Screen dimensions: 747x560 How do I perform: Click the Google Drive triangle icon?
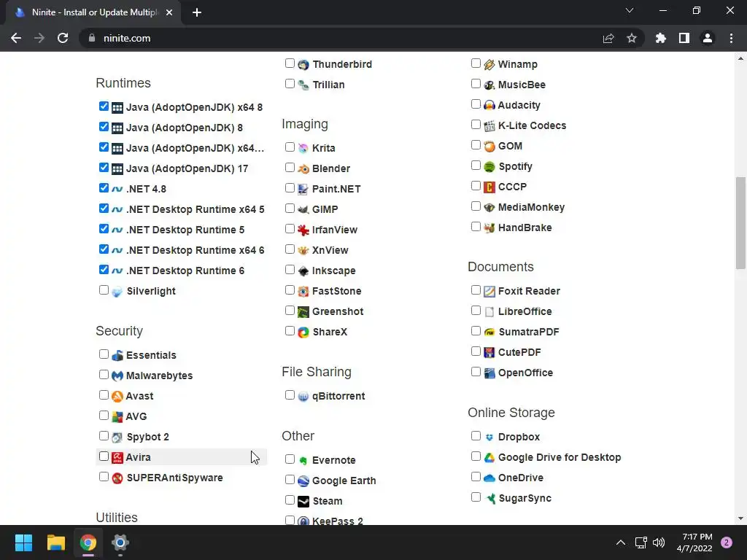tap(489, 458)
